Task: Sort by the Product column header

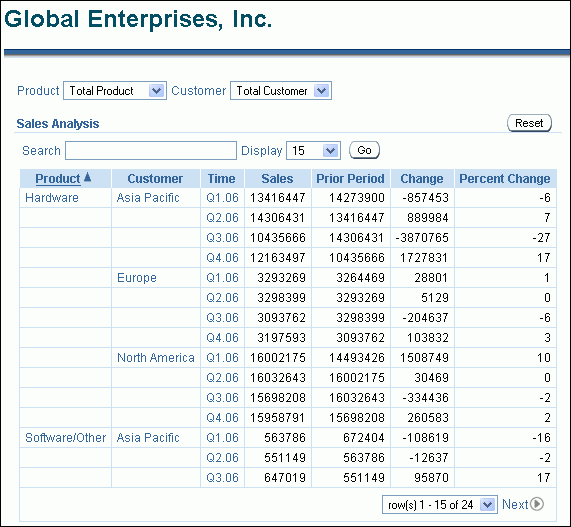Action: click(x=58, y=179)
